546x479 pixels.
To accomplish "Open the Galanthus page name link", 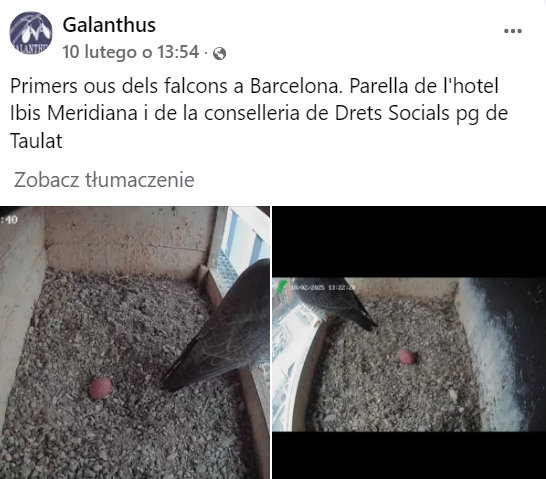I will (x=109, y=25).
